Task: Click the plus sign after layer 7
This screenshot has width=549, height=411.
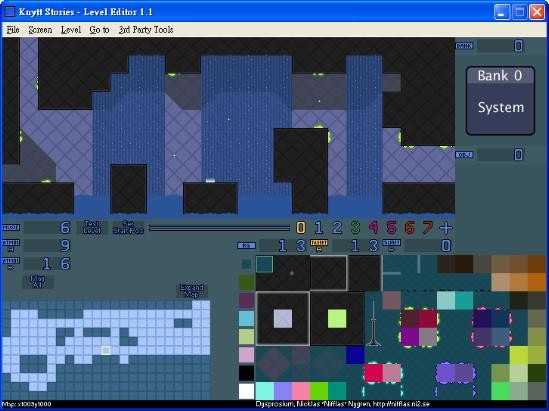Action: tap(446, 228)
